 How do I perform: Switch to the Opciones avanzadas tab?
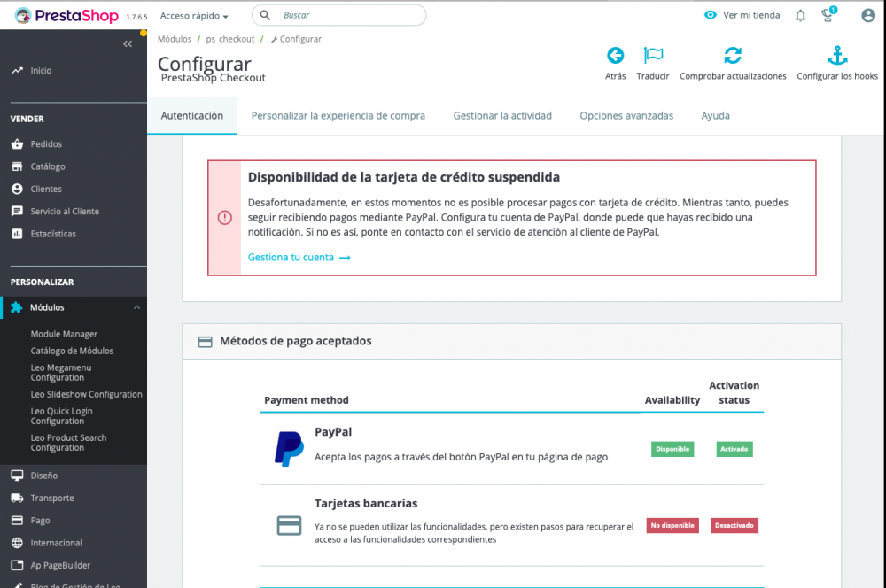626,115
